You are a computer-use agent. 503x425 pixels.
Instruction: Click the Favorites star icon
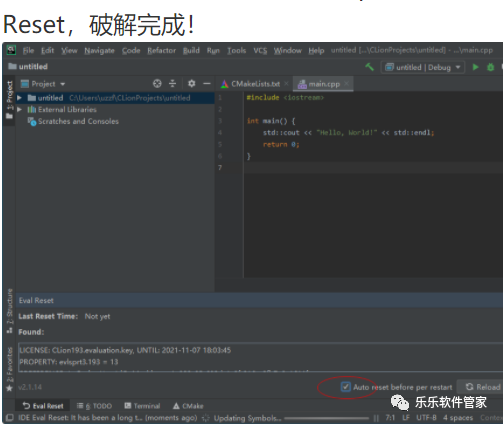click(x=9, y=388)
